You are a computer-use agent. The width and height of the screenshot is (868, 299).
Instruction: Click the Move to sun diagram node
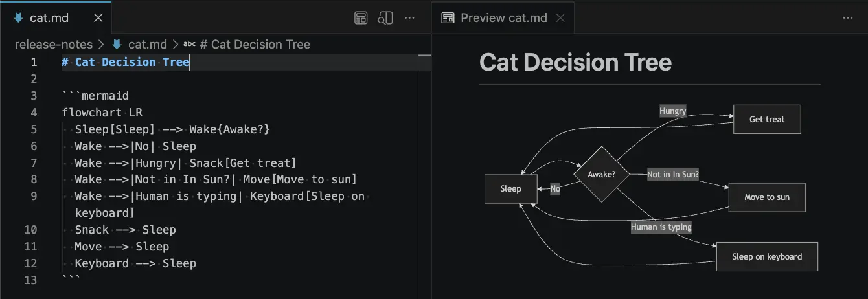[x=767, y=197]
